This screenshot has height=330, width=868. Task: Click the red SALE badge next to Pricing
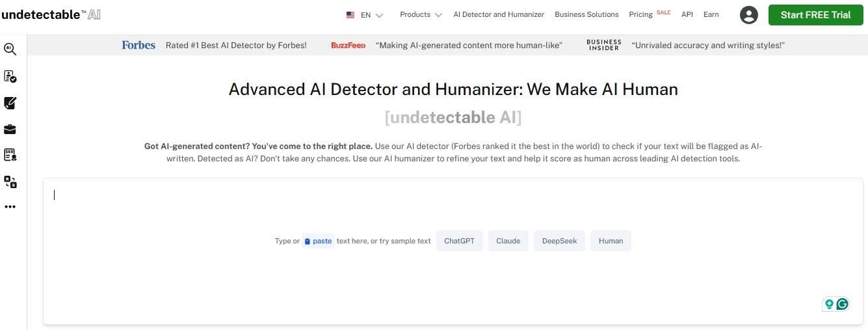click(x=663, y=12)
